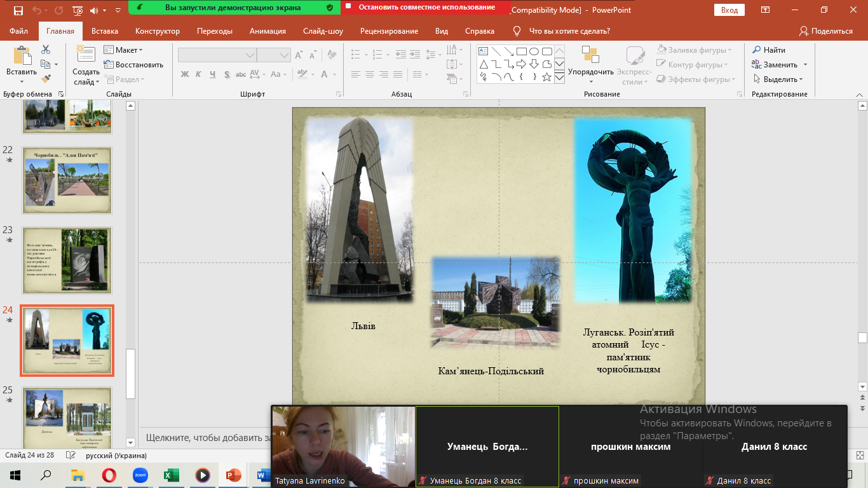Collapse the ribbon with the chevron arrow

click(x=860, y=94)
